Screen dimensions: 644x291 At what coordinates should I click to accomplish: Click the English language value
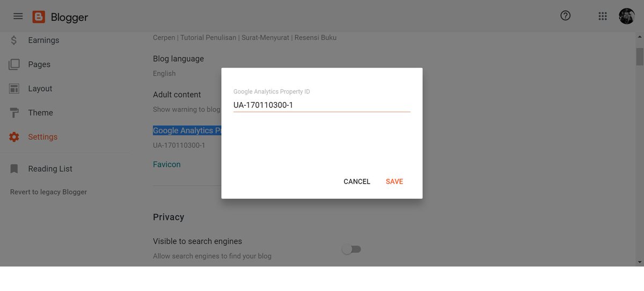pos(164,74)
